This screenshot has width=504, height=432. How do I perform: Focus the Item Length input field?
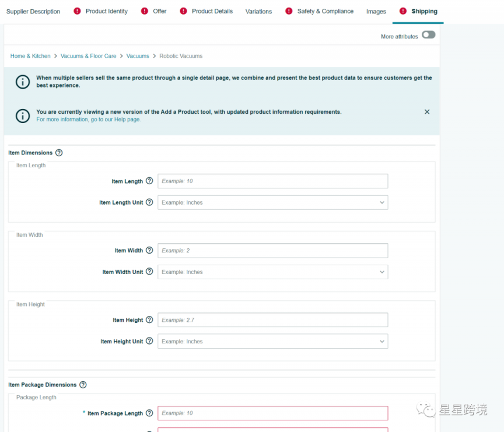(272, 181)
